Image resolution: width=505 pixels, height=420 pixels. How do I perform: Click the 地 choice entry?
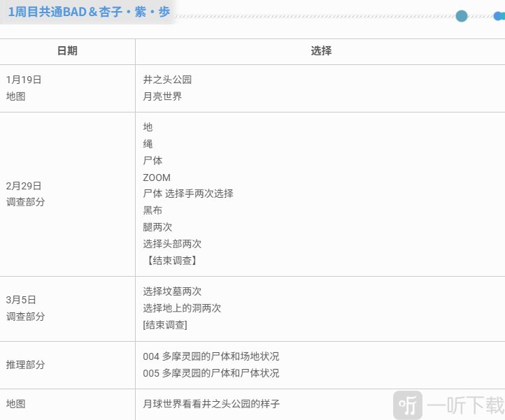(x=148, y=127)
